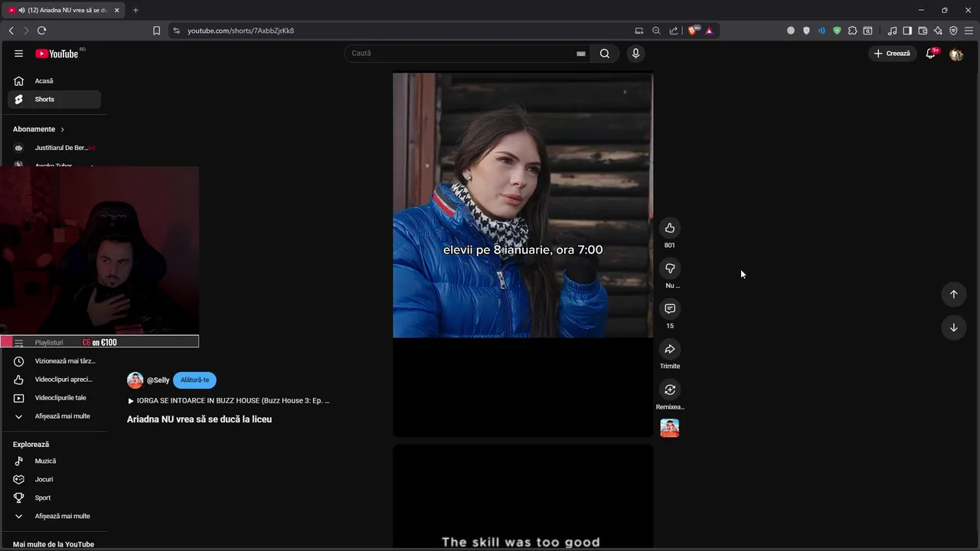Reload the page
Image resolution: width=980 pixels, height=551 pixels.
click(x=41, y=31)
